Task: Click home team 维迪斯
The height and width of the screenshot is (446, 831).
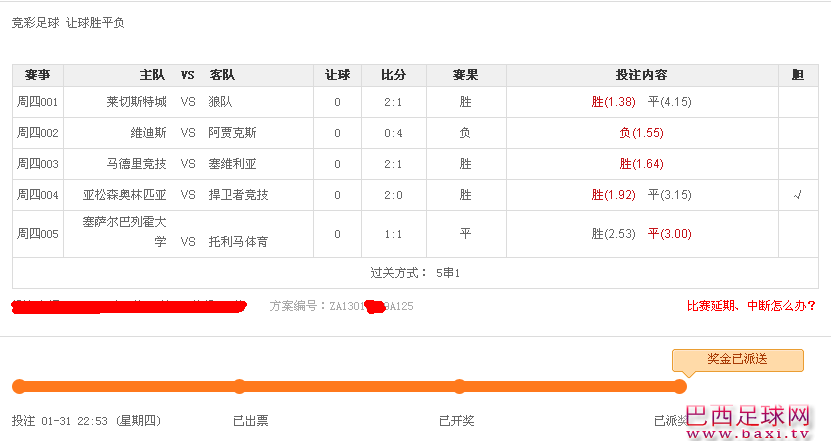Action: click(x=148, y=133)
